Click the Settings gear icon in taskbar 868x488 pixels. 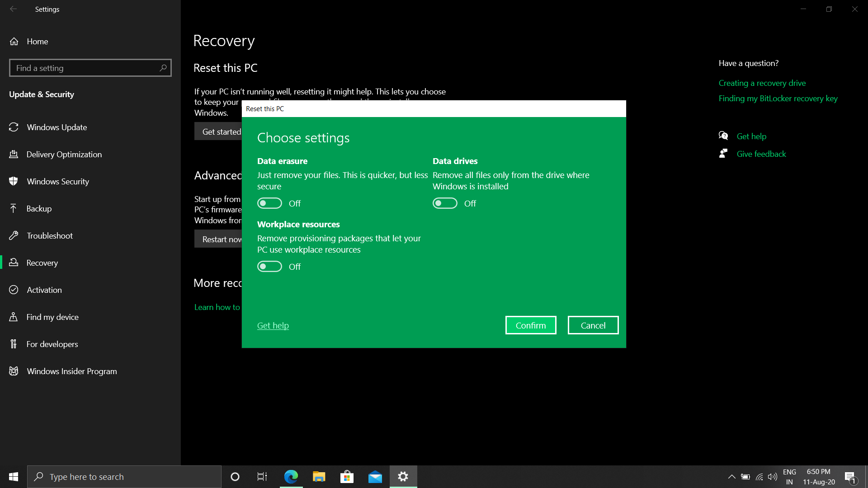click(404, 476)
